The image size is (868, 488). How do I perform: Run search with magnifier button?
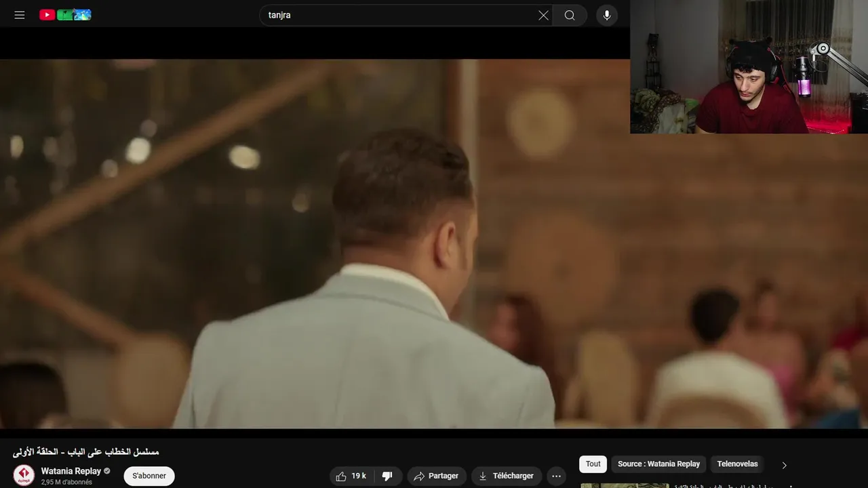point(570,15)
